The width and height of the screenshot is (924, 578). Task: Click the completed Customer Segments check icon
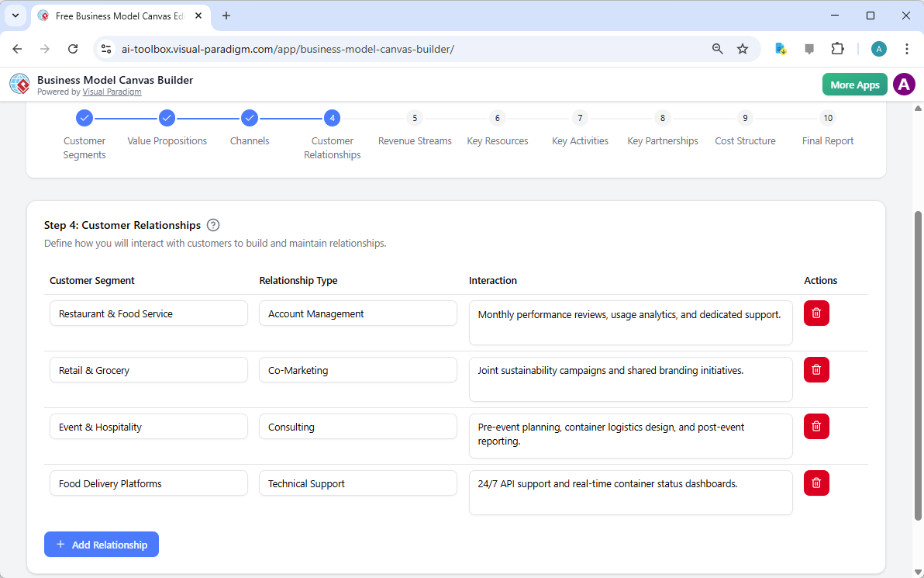pyautogui.click(x=84, y=118)
